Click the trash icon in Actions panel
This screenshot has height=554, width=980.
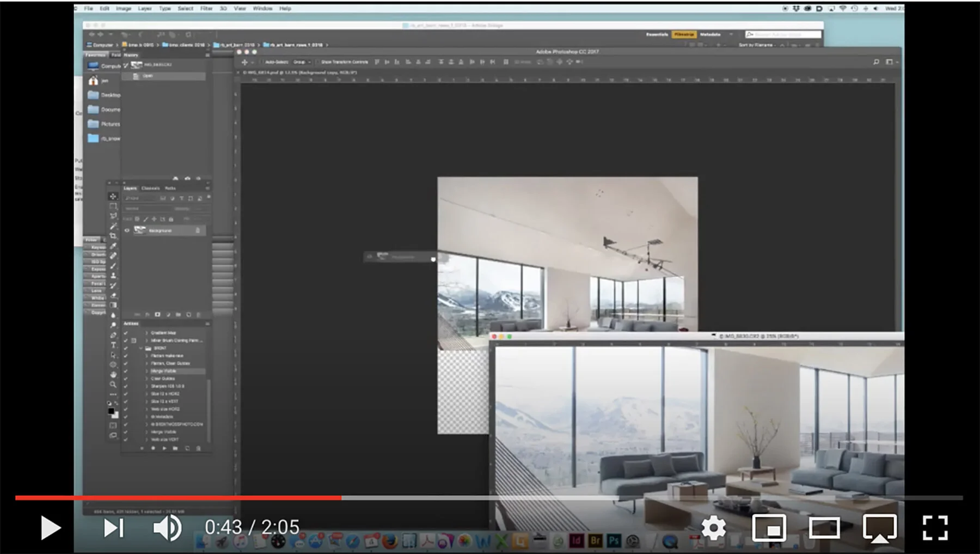[198, 448]
